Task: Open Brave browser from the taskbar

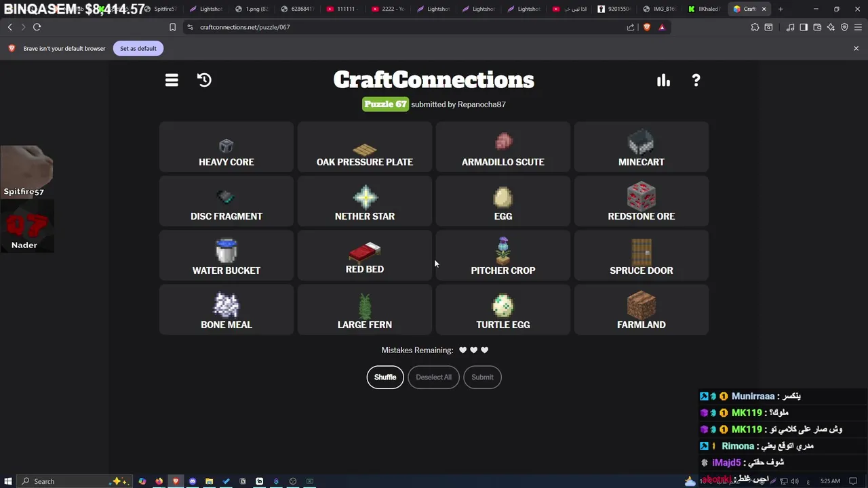Action: click(x=176, y=481)
